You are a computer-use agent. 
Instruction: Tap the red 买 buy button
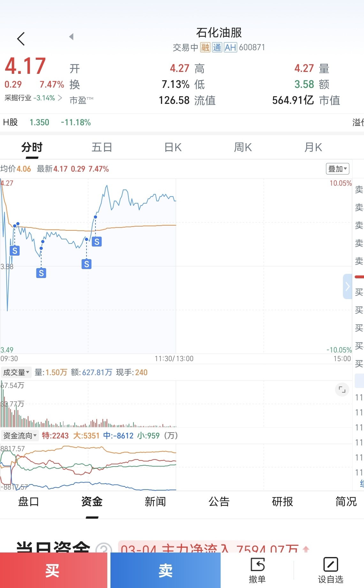pos(53,570)
